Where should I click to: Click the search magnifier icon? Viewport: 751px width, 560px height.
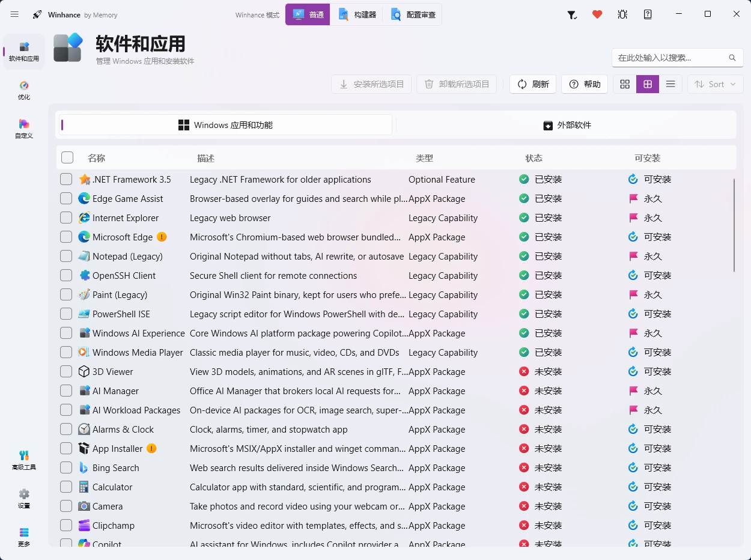[x=732, y=58]
